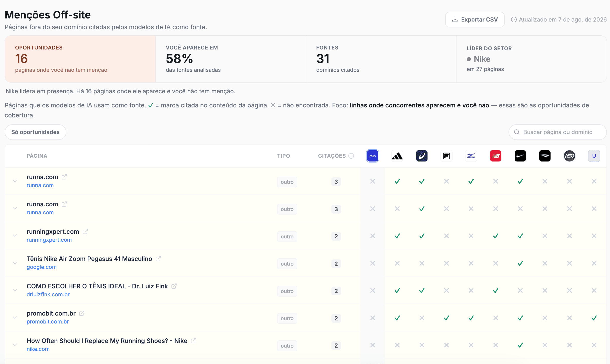Open external link icon for COMO ESCOLHER O TÊNIS IDEAL
The height and width of the screenshot is (364, 610).
tap(174, 286)
